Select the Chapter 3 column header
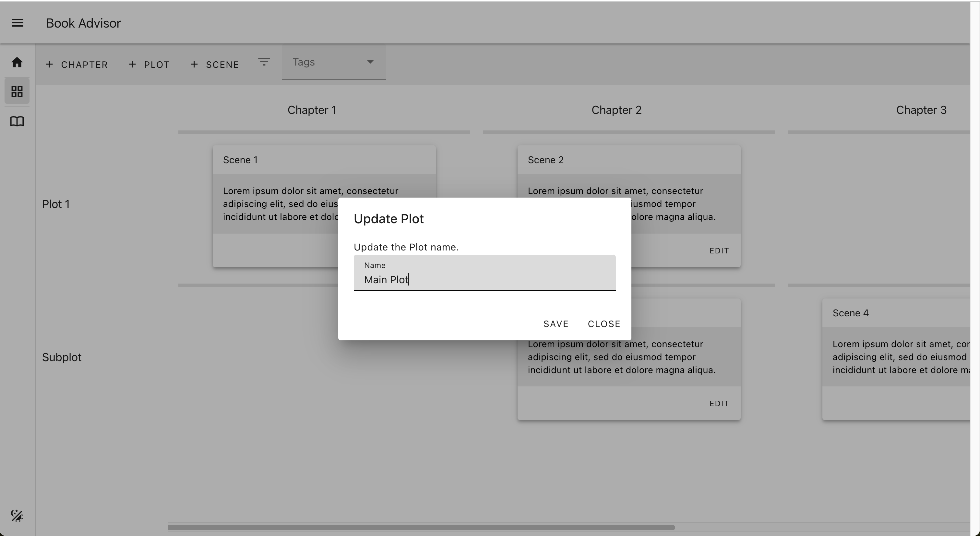Screen dimensions: 980x536 921,110
